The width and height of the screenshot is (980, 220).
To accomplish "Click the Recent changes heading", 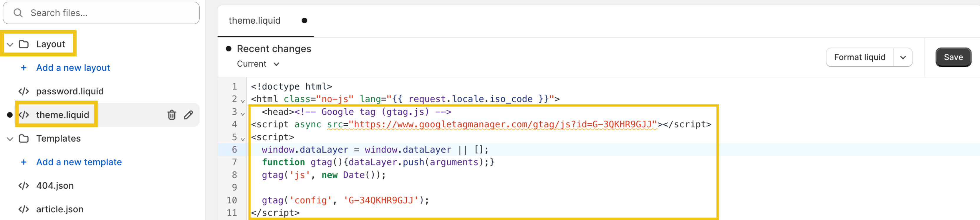I will (x=274, y=49).
